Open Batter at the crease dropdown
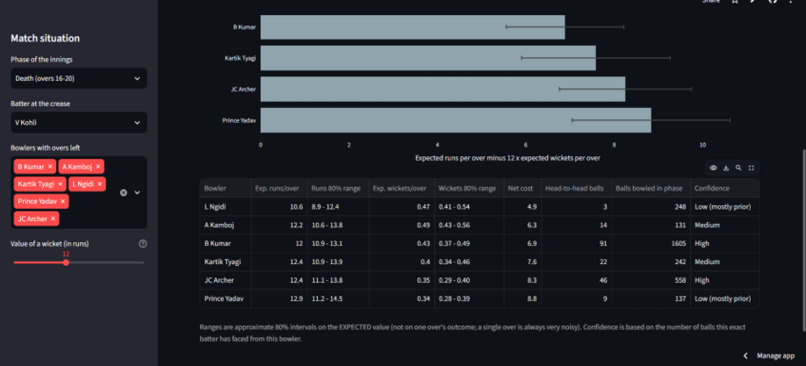Image resolution: width=806 pixels, height=366 pixels. tap(79, 123)
